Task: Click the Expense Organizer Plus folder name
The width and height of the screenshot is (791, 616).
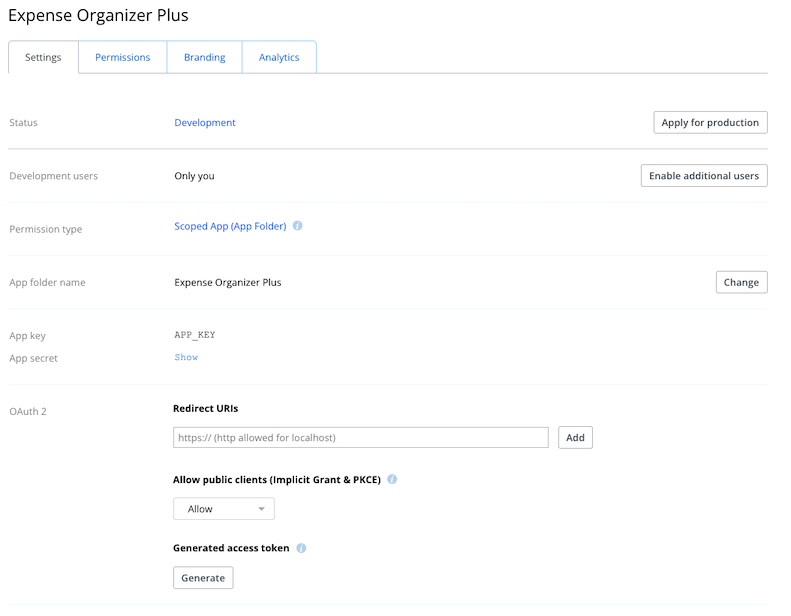Action: 228,282
